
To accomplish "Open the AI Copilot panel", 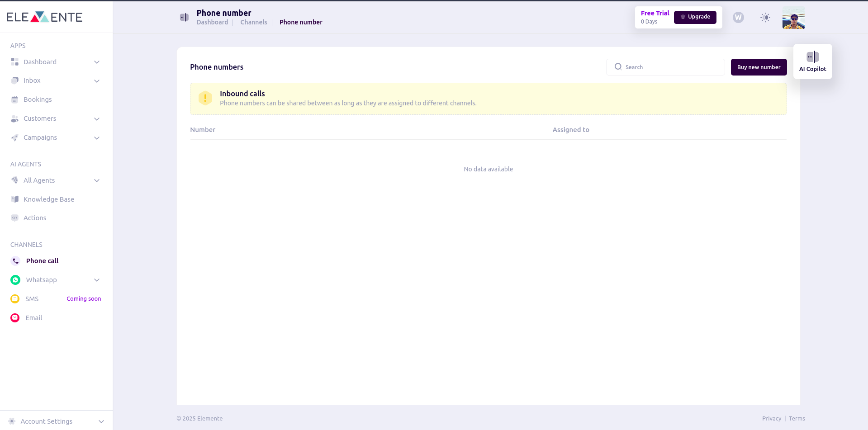I will tap(813, 61).
